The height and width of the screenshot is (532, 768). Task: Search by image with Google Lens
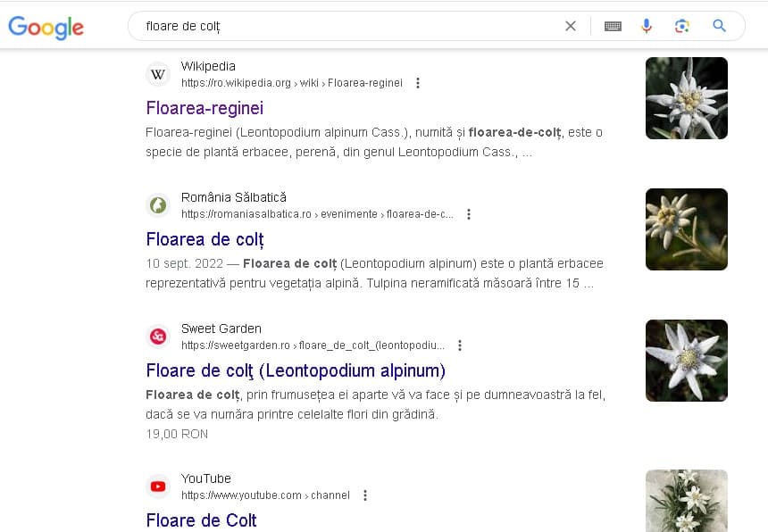(x=682, y=26)
